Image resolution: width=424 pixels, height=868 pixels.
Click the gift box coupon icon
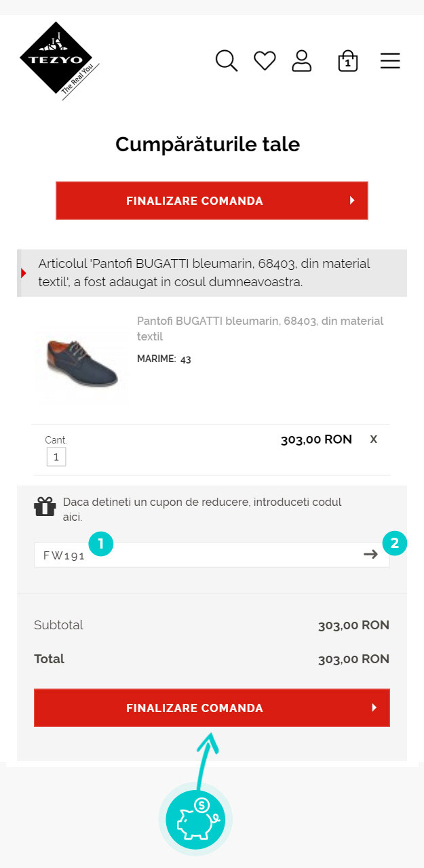(45, 507)
